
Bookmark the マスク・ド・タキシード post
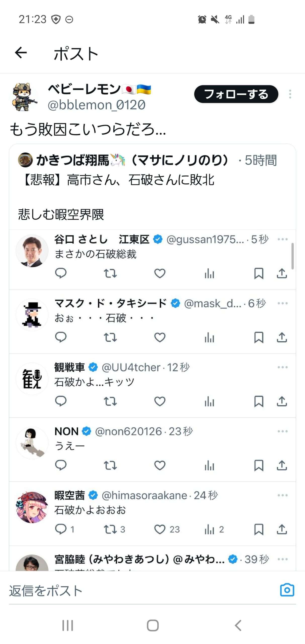[258, 337]
